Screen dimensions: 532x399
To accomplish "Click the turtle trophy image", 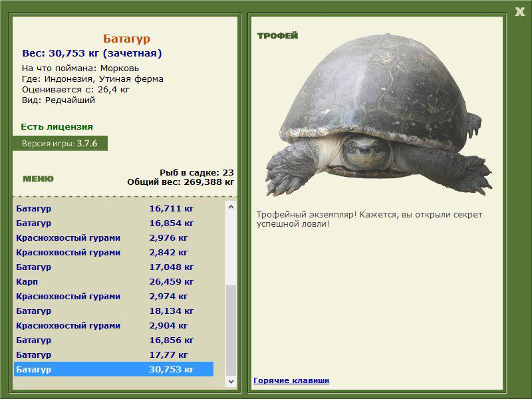I will [378, 114].
